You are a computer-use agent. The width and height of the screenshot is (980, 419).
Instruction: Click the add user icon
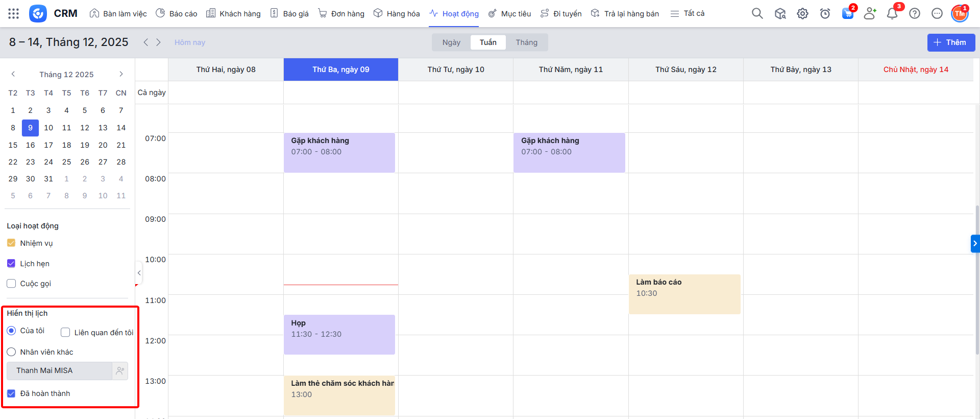(x=869, y=14)
